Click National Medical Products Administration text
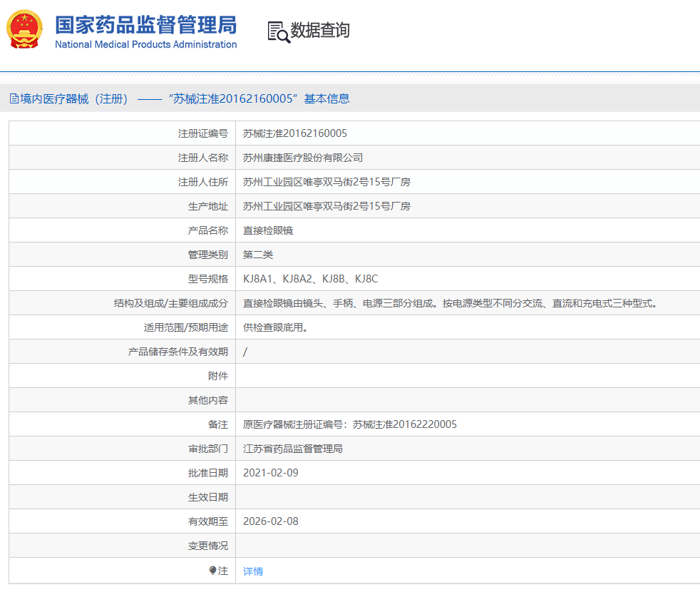700x592 pixels. coord(146,45)
